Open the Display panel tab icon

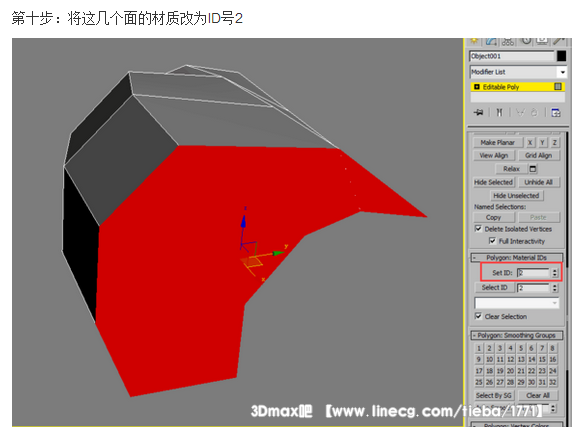pos(542,41)
